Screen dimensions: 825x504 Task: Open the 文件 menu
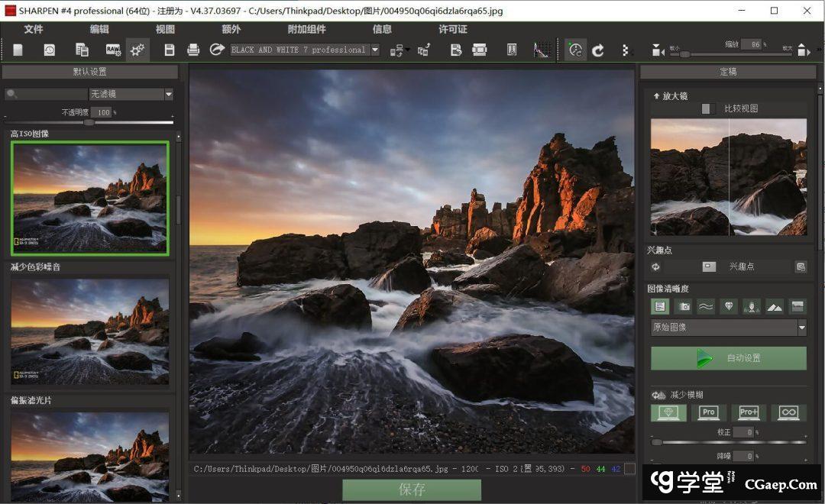(34, 29)
